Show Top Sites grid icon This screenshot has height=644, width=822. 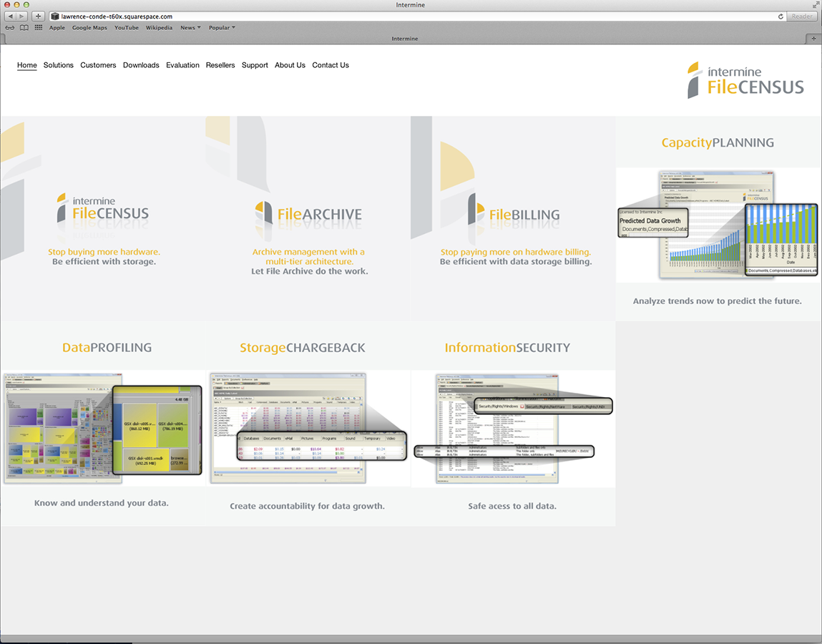[x=38, y=27]
